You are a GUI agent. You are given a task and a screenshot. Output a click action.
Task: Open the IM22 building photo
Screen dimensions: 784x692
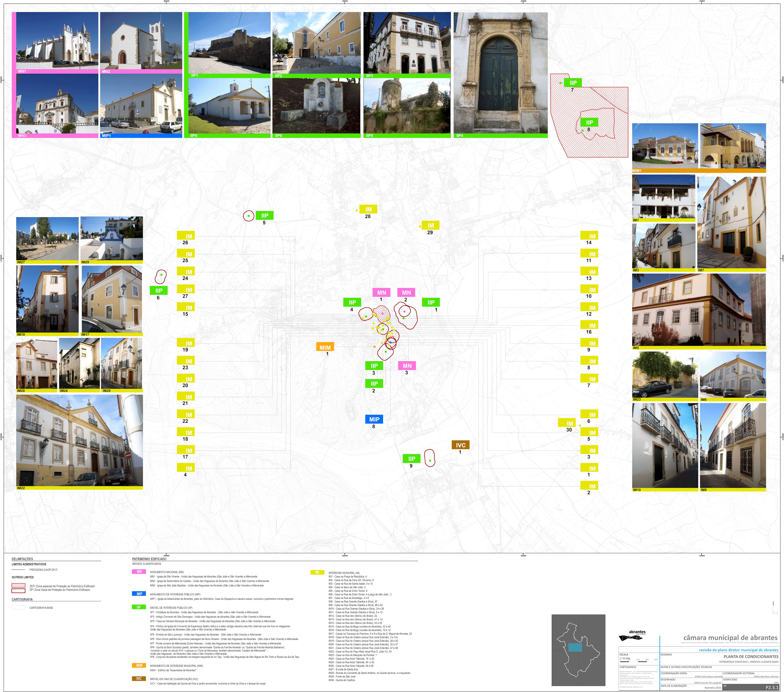[79, 442]
